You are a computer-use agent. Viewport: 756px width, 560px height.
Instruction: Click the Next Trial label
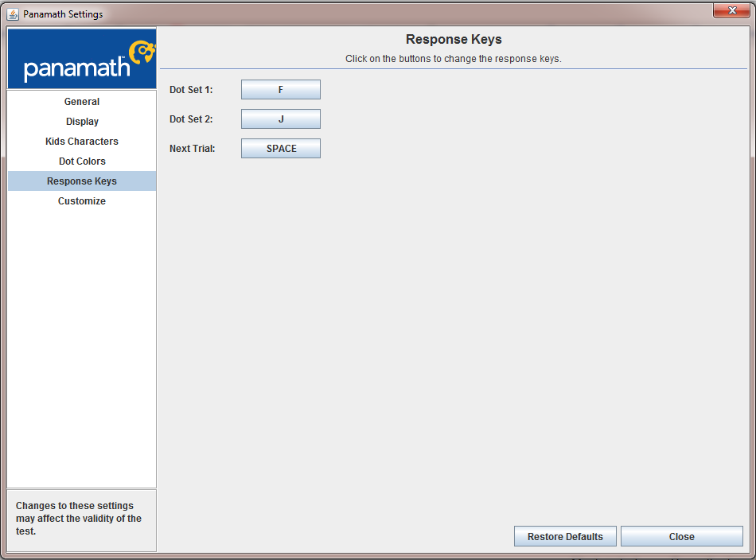193,149
